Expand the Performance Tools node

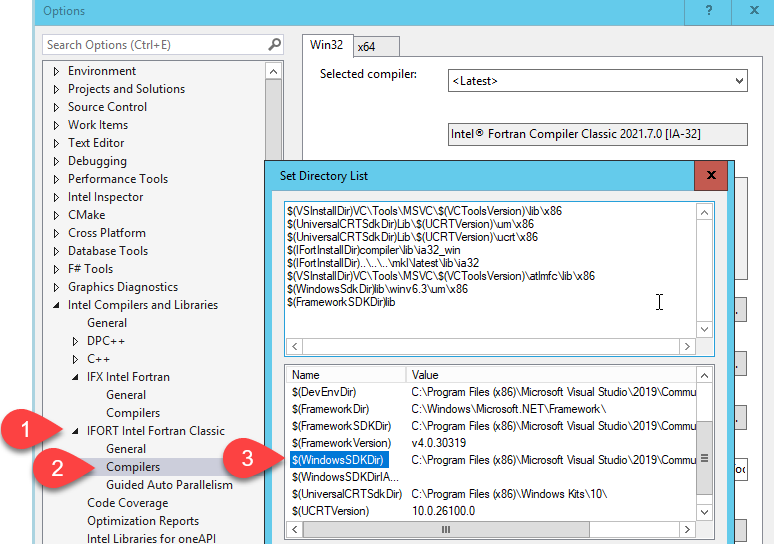56,179
